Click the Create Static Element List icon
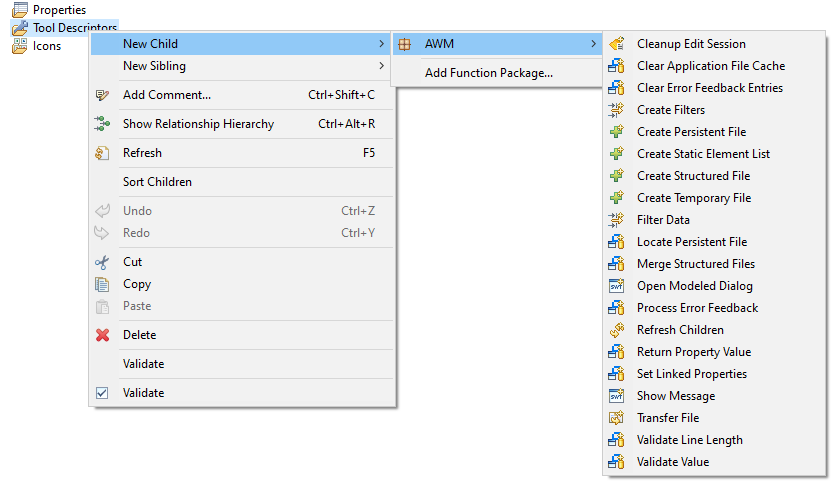 pyautogui.click(x=616, y=154)
